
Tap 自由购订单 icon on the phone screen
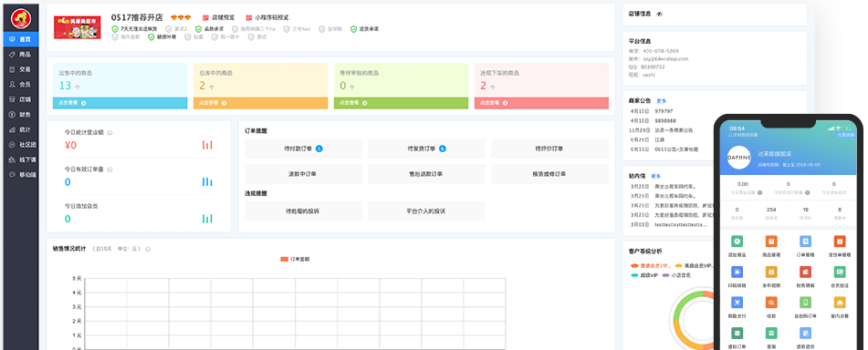click(x=805, y=303)
